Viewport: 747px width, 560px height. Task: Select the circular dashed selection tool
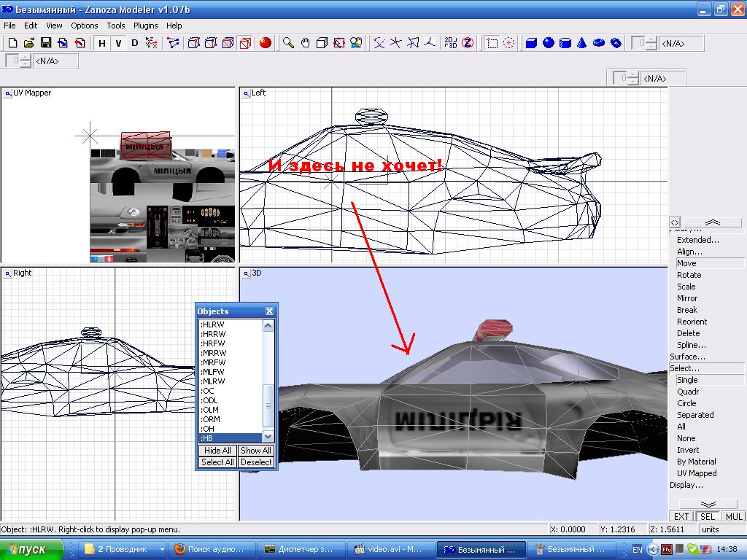tap(508, 43)
